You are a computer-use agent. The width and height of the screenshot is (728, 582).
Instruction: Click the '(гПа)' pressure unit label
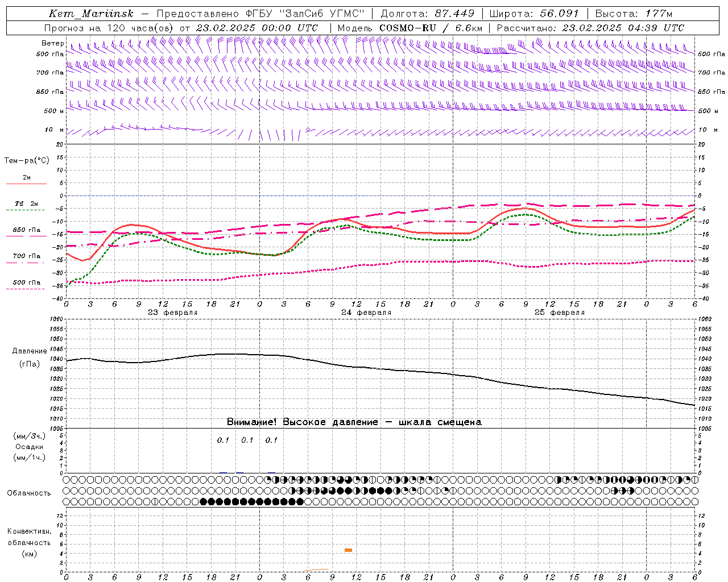coord(30,364)
